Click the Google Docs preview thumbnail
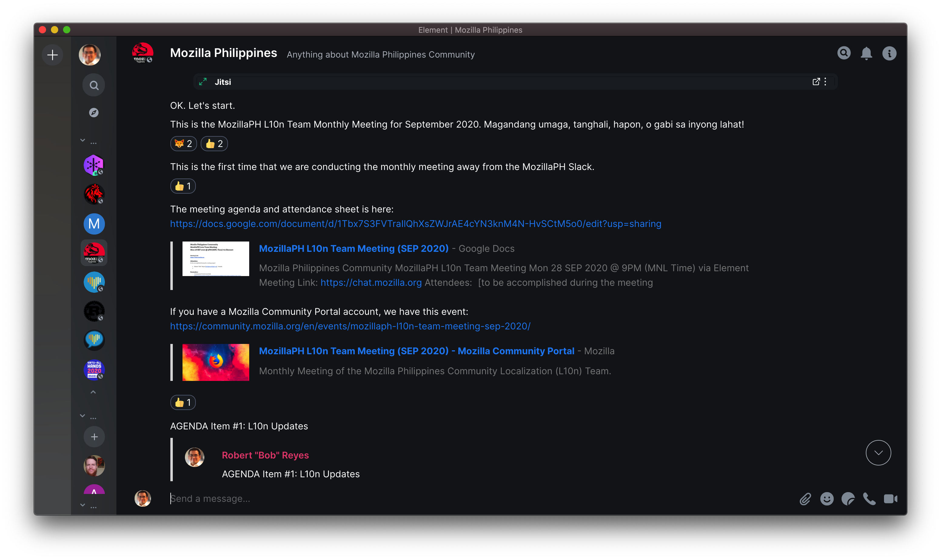Screen dimensions: 941x560 [216, 259]
